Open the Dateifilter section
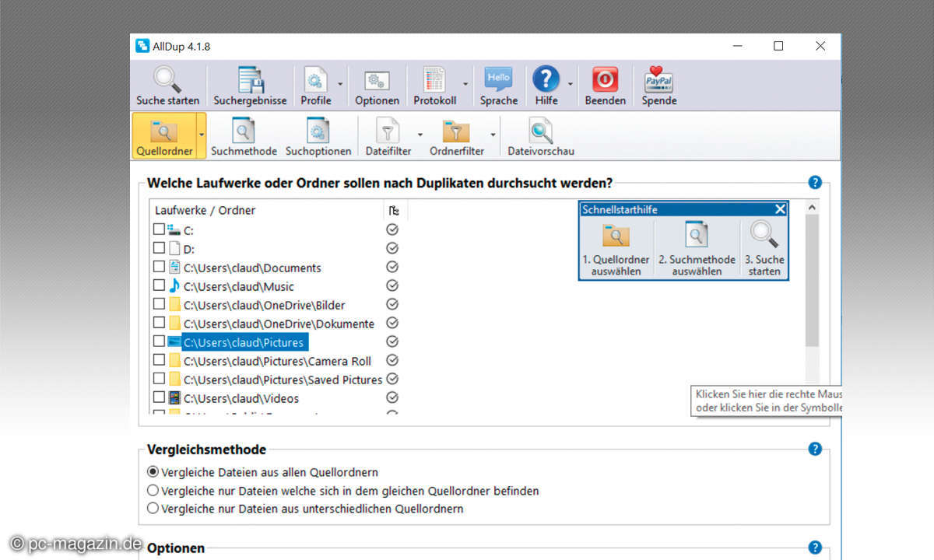 point(388,135)
